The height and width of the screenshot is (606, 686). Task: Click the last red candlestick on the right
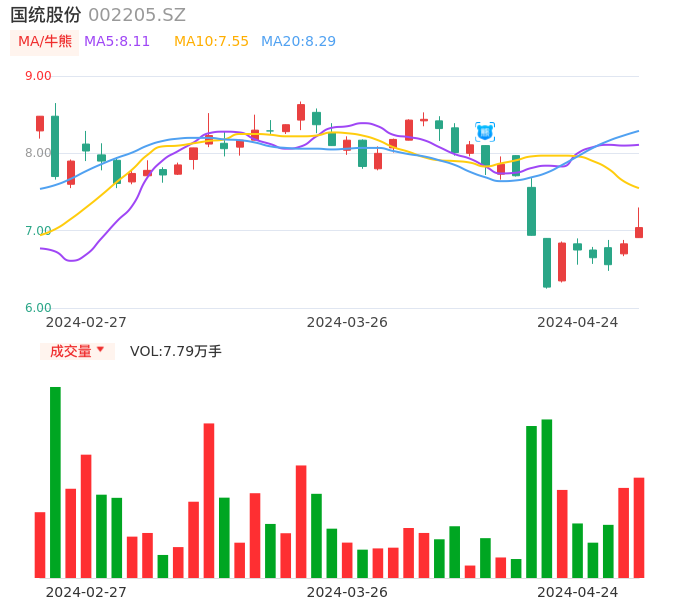tap(639, 232)
